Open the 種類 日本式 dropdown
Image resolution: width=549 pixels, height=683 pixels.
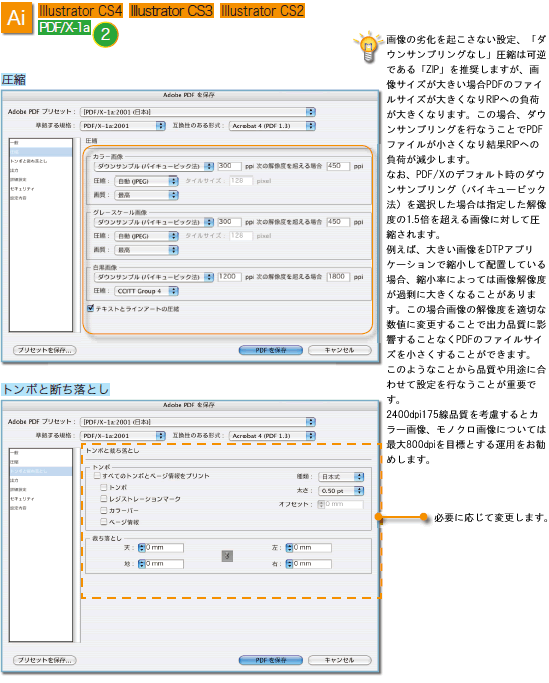341,477
